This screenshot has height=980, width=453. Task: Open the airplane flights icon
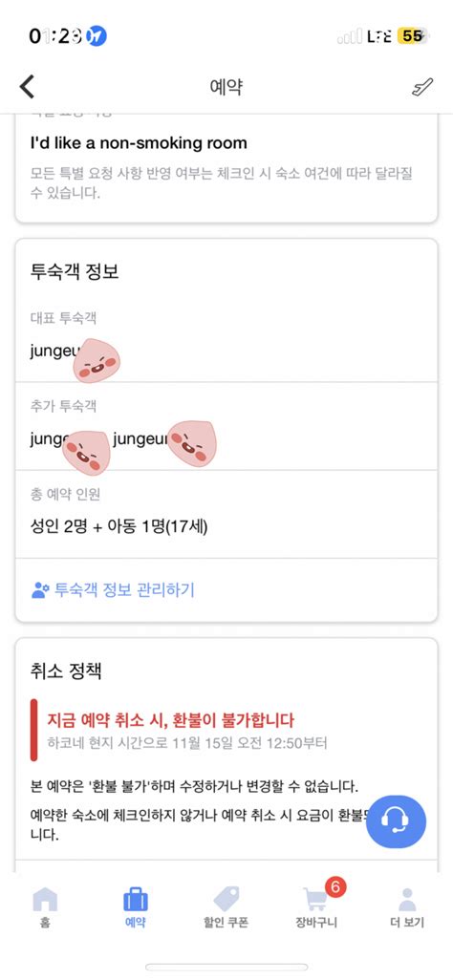pos(422,88)
